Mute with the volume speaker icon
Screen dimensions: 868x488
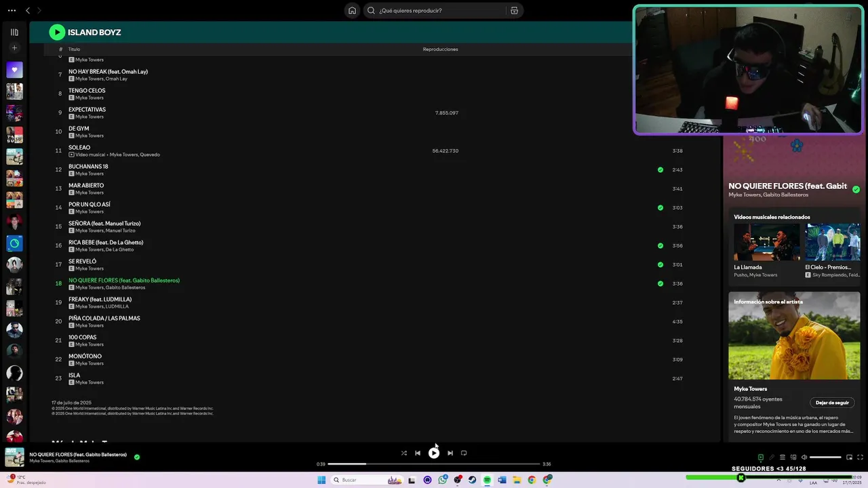[x=804, y=457]
